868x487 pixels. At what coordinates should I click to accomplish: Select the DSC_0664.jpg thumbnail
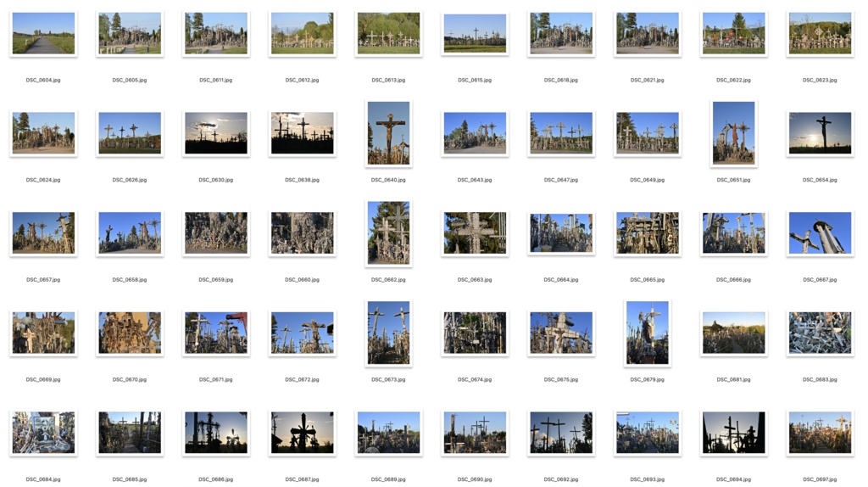(x=561, y=232)
